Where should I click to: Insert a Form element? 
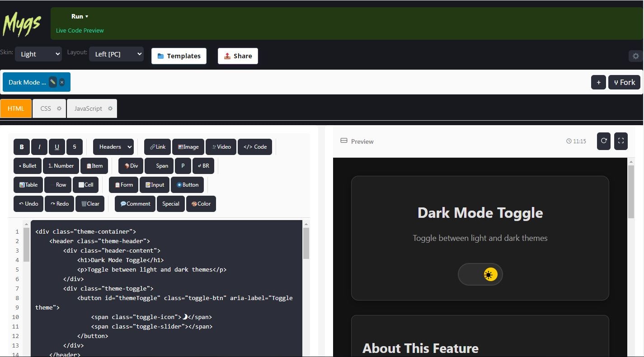click(x=123, y=185)
